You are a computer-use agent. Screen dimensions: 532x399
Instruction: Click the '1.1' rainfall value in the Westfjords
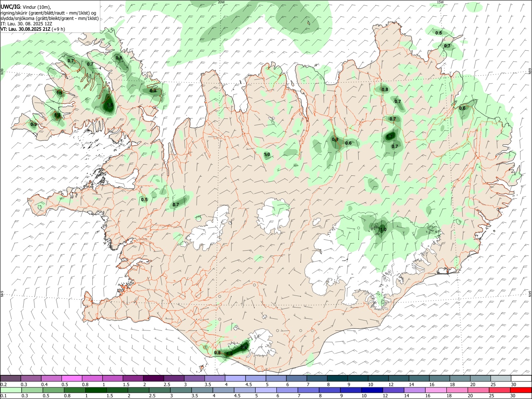[59, 93]
